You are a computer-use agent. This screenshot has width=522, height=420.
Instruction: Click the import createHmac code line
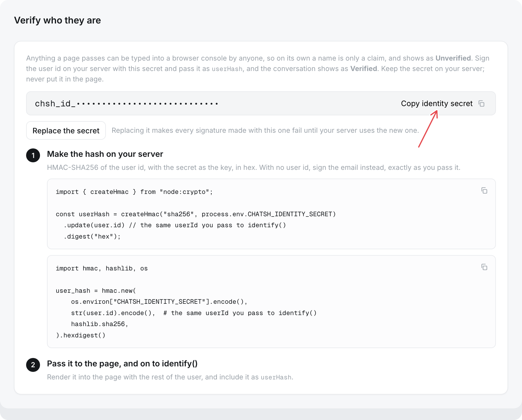[134, 192]
